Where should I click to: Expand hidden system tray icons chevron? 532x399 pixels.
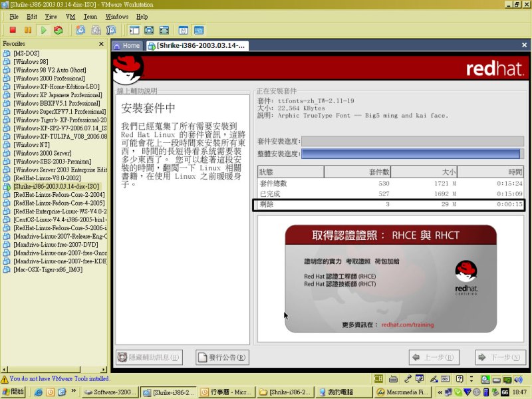(x=440, y=392)
